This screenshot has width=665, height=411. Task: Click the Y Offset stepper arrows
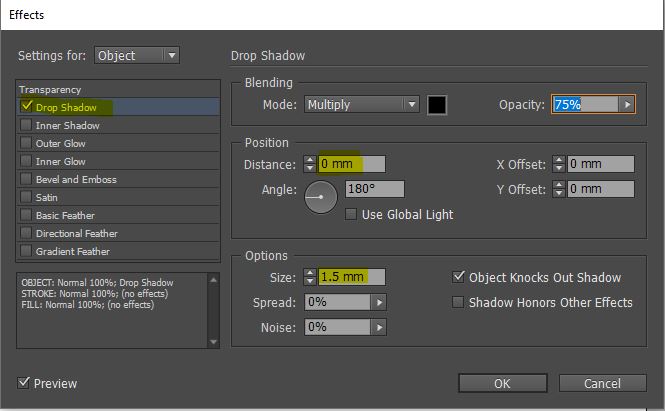coord(559,188)
